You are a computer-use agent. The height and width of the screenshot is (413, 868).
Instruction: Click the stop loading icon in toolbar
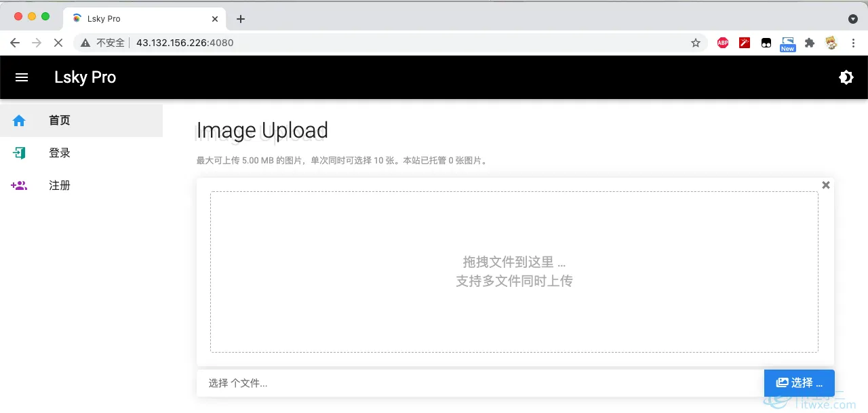58,42
